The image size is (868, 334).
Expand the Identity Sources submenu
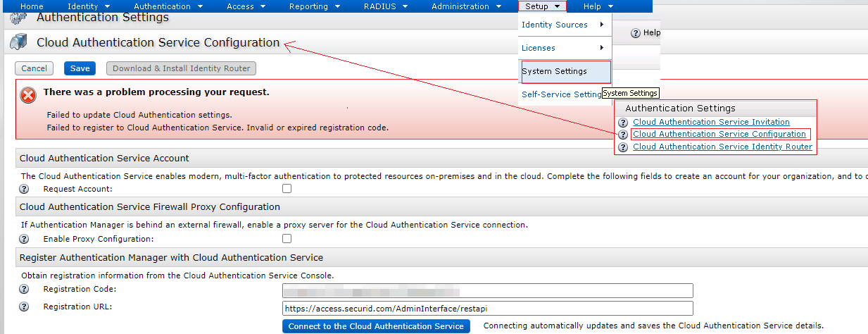[565, 25]
